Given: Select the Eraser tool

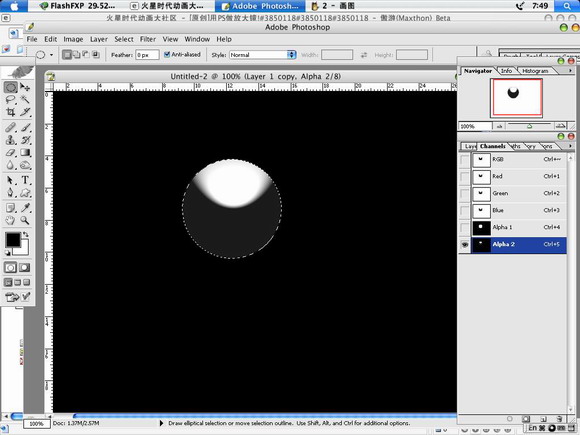Looking at the screenshot, I should [10, 152].
